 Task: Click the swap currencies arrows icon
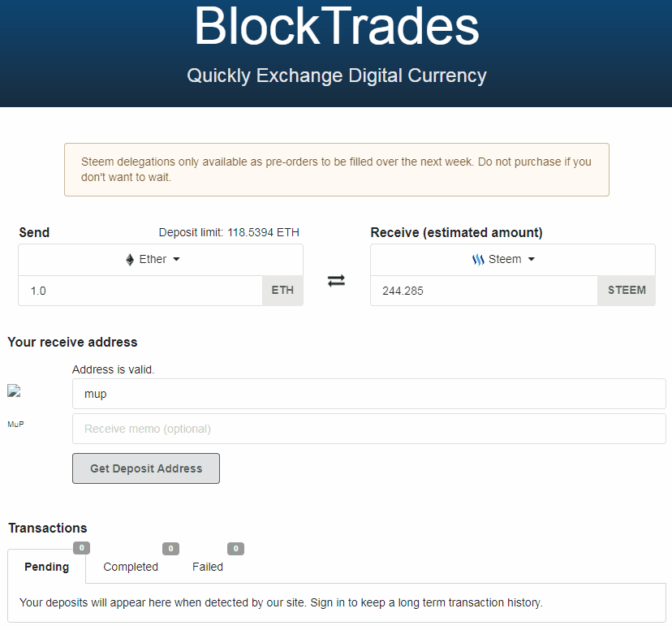click(x=336, y=281)
